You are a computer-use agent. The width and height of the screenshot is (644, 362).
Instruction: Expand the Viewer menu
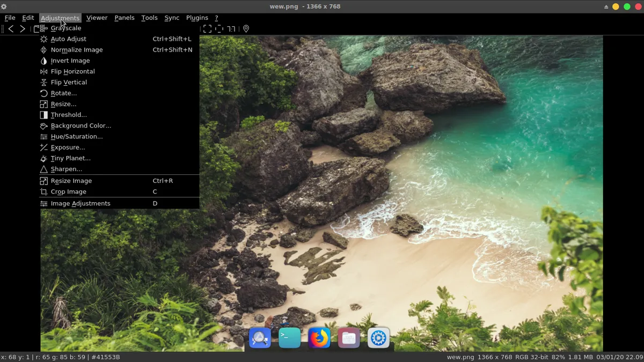click(97, 18)
